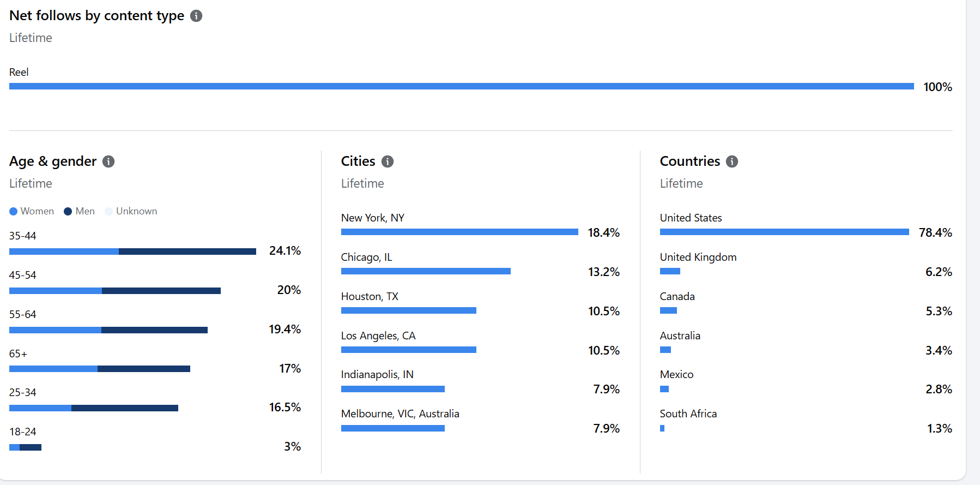980x485 pixels.
Task: Toggle the Women legend item
Action: pyautogui.click(x=32, y=211)
